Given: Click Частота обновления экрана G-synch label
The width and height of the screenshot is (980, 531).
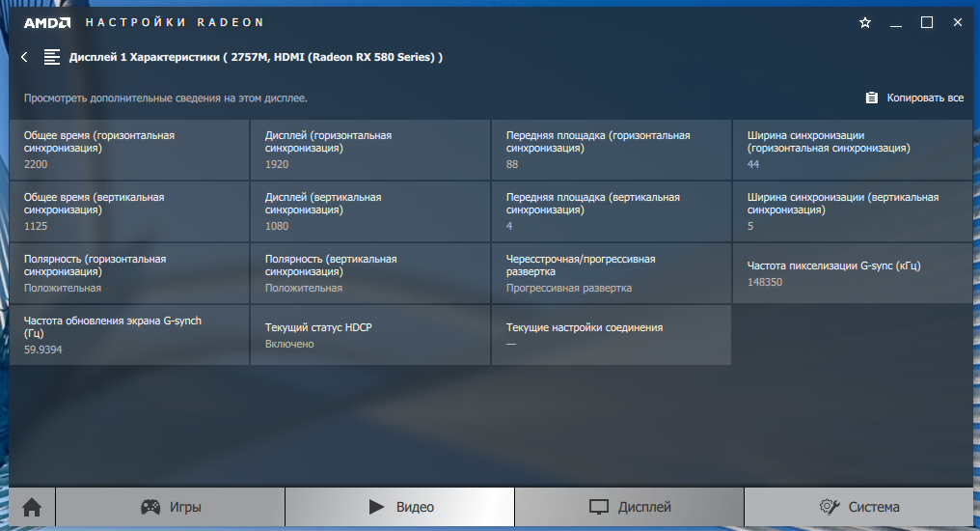Looking at the screenshot, I should tap(113, 327).
